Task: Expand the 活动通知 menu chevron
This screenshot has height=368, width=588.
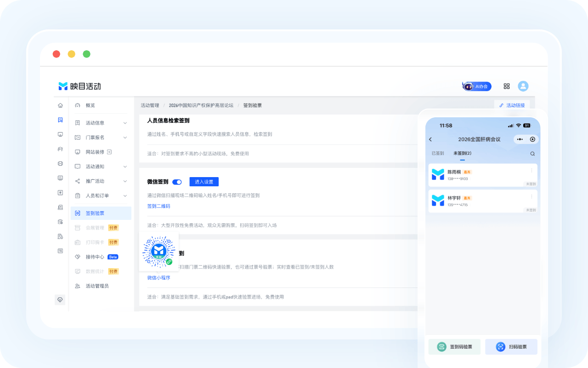Action: pyautogui.click(x=125, y=167)
